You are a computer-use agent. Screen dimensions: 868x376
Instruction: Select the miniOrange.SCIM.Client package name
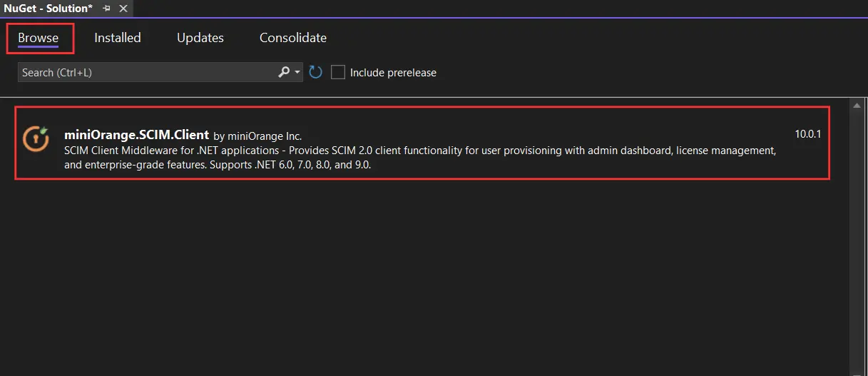pyautogui.click(x=136, y=135)
